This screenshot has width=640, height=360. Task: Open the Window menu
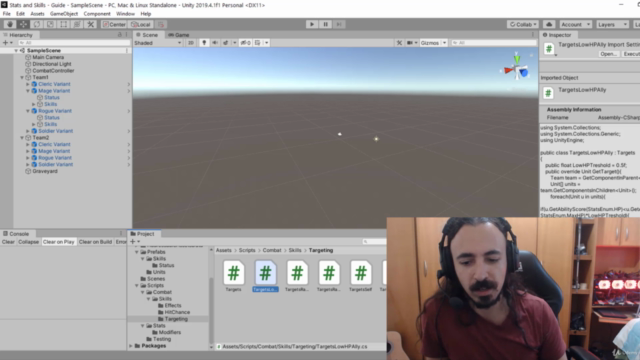(x=125, y=13)
